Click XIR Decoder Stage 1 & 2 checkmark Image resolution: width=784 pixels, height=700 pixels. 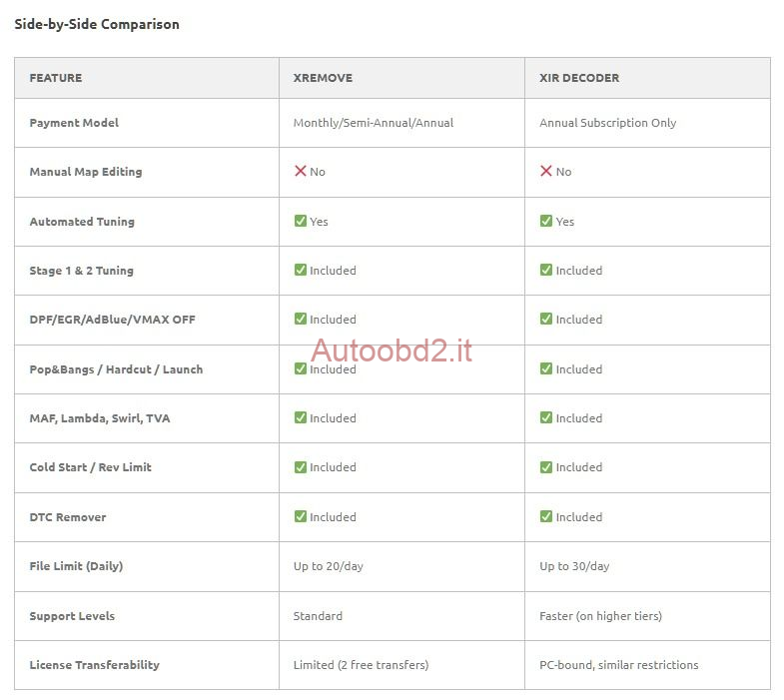click(546, 270)
